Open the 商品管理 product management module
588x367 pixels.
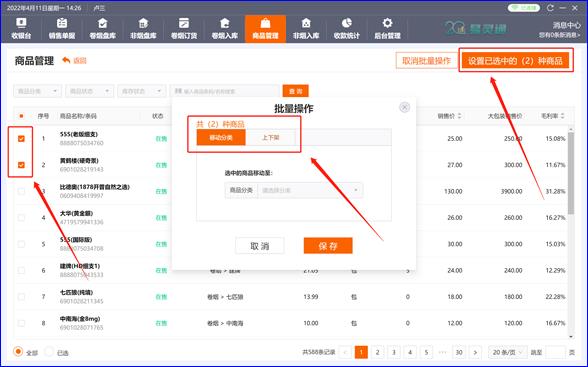tap(266, 28)
